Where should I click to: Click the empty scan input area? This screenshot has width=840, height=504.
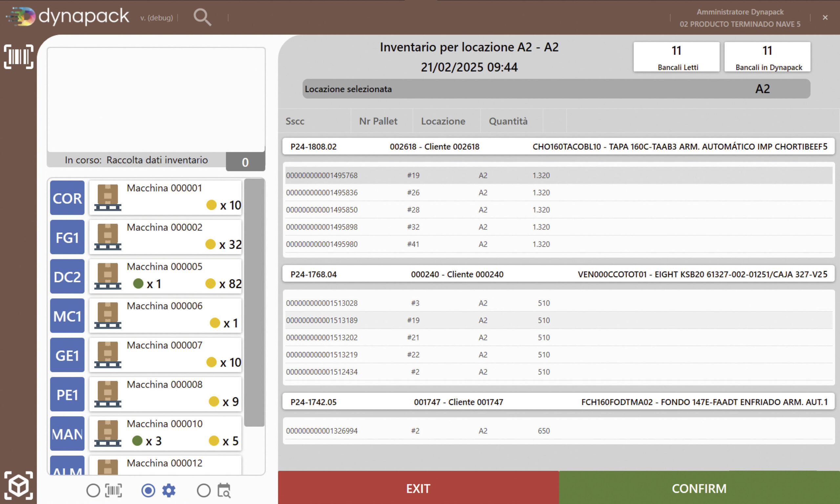156,99
